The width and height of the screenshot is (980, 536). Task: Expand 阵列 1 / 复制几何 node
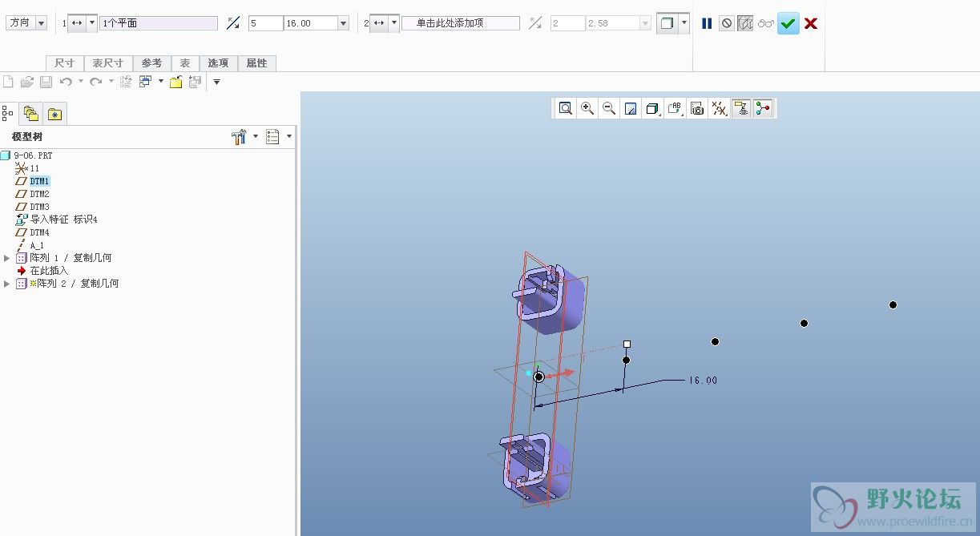pyautogui.click(x=7, y=258)
